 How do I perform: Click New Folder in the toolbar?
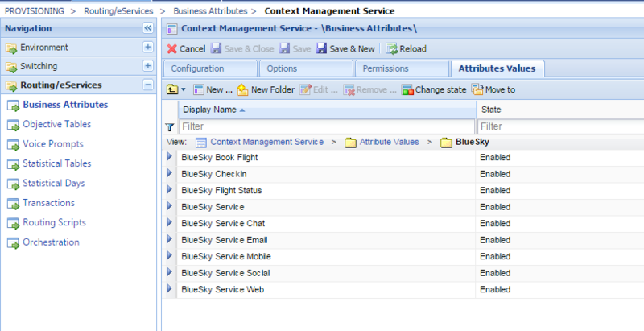[x=266, y=89]
